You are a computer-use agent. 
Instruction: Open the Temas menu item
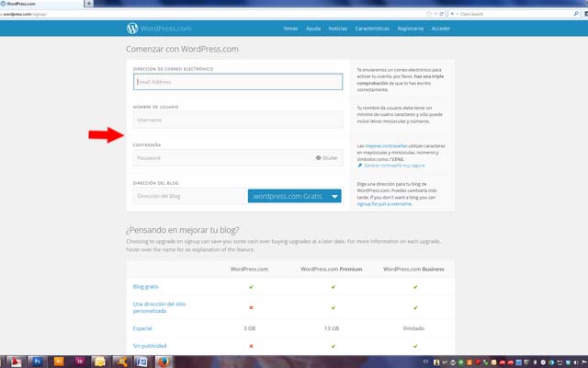[x=290, y=29]
